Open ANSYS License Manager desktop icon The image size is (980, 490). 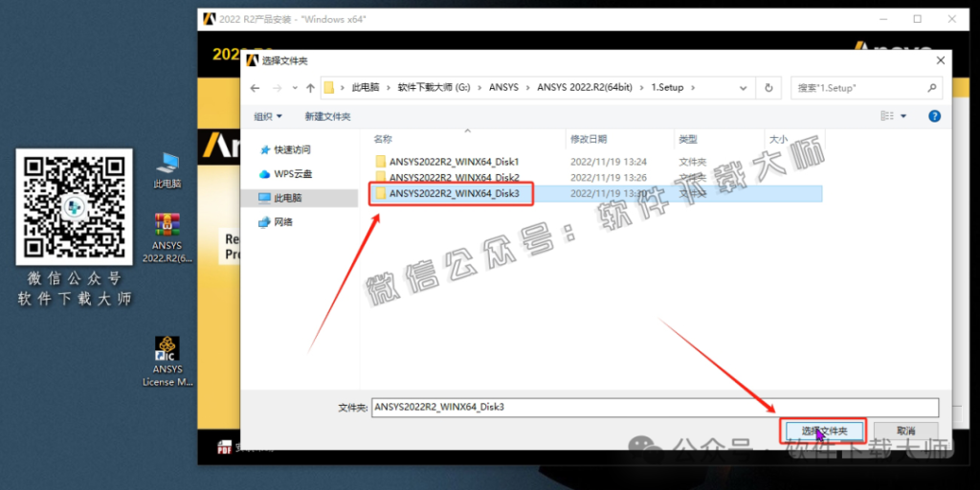[x=167, y=361]
